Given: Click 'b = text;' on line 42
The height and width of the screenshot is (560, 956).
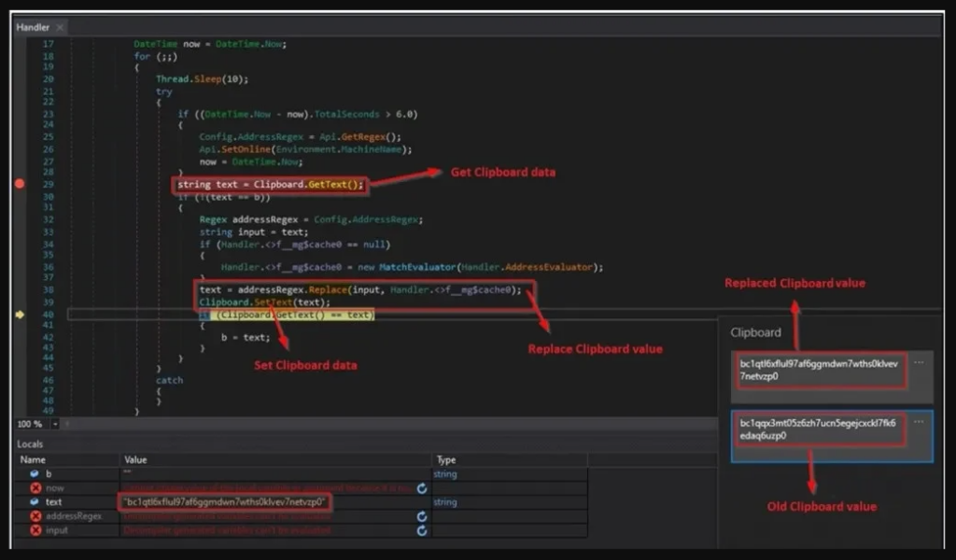Looking at the screenshot, I should pyautogui.click(x=246, y=337).
